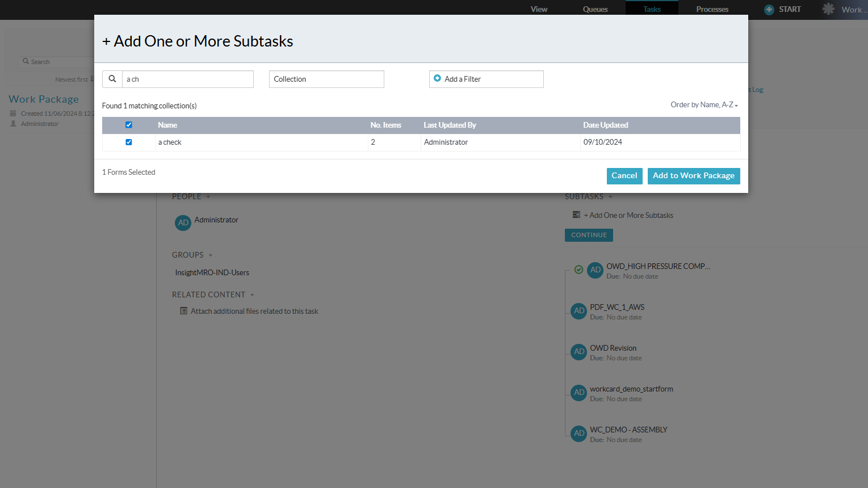Open the Collection type dropdown
The height and width of the screenshot is (488, 868).
[326, 79]
